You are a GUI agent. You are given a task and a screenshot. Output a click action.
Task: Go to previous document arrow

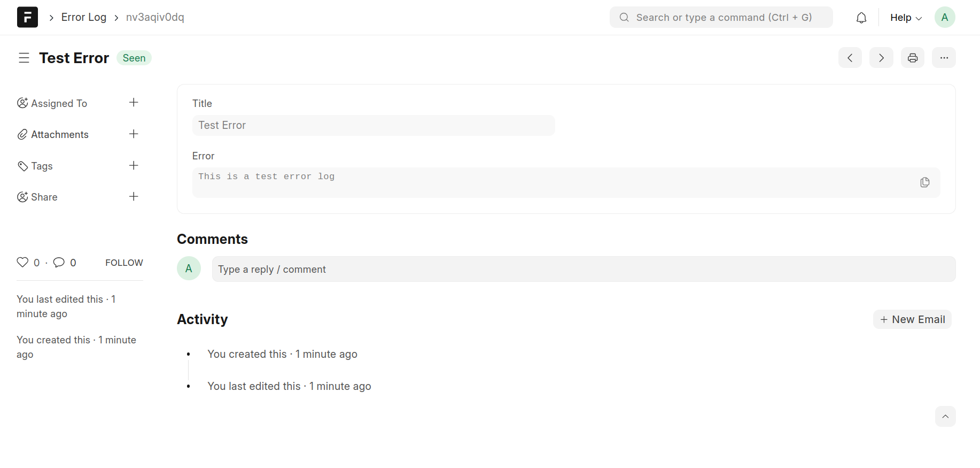click(850, 58)
